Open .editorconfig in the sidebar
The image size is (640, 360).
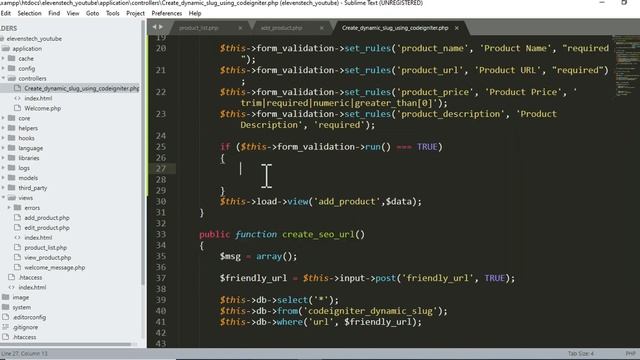pyautogui.click(x=29, y=317)
